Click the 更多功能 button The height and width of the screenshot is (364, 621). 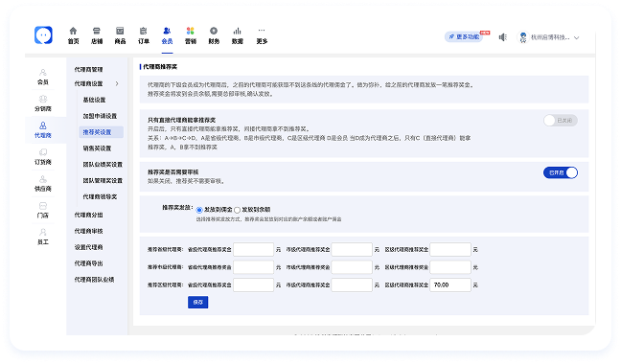click(x=464, y=36)
